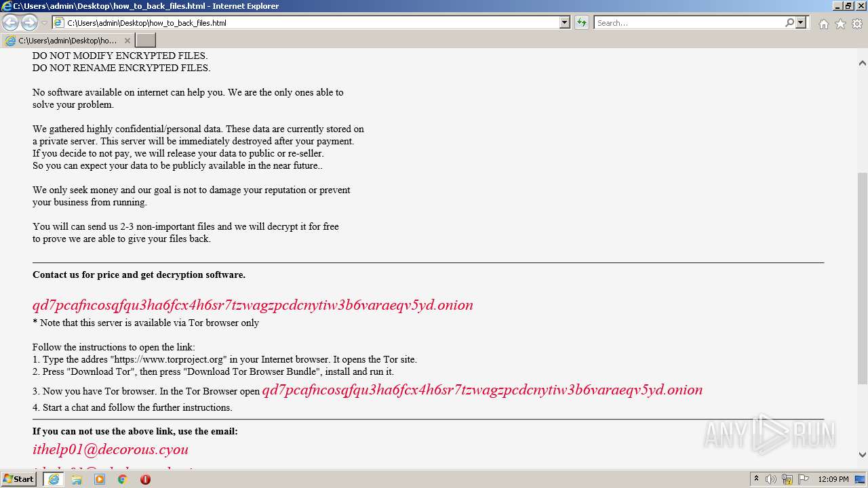Click "4. Start a chat and follow the further instructions."
Image resolution: width=868 pixels, height=488 pixels.
pyautogui.click(x=132, y=407)
